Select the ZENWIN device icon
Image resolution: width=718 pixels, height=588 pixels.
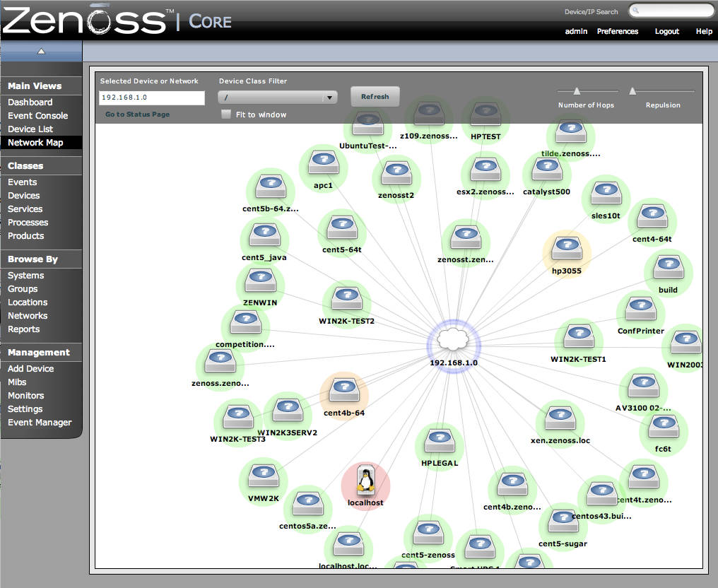(x=260, y=281)
